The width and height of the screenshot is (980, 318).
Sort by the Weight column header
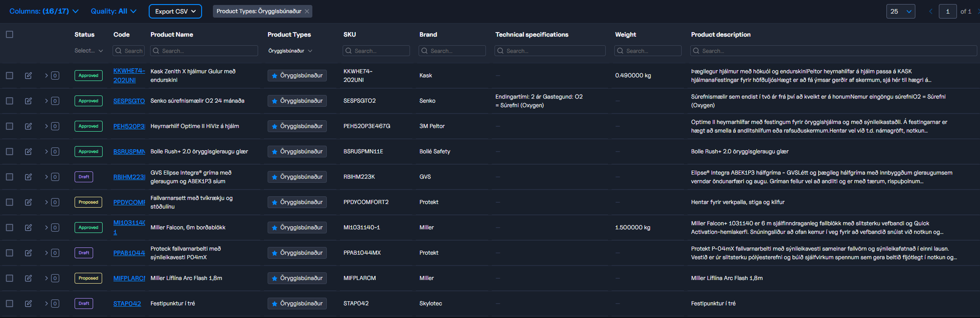click(x=626, y=34)
